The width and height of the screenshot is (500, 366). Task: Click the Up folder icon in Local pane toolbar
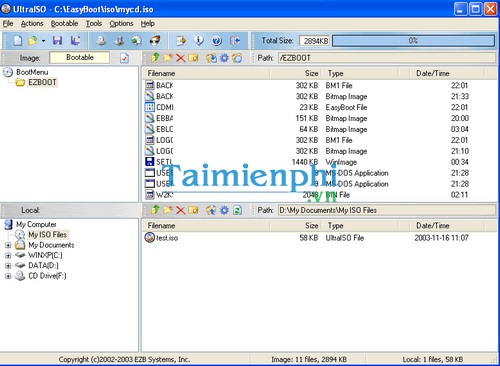click(155, 210)
